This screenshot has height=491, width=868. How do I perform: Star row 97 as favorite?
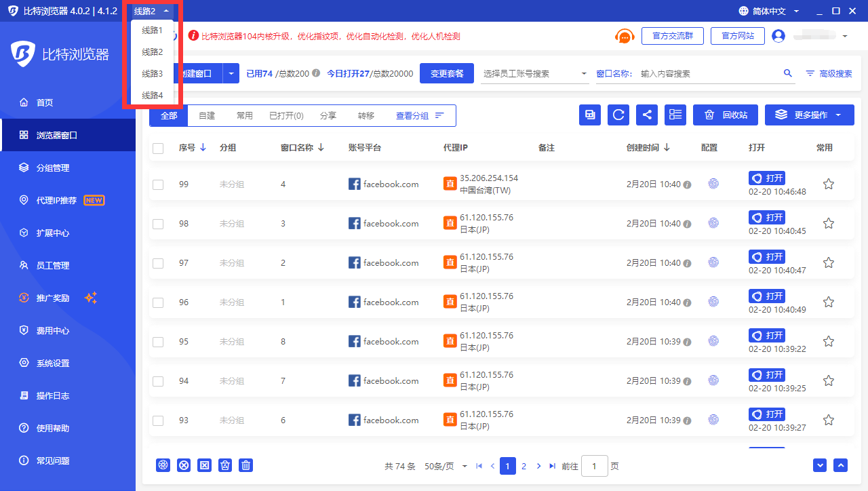pyautogui.click(x=828, y=262)
